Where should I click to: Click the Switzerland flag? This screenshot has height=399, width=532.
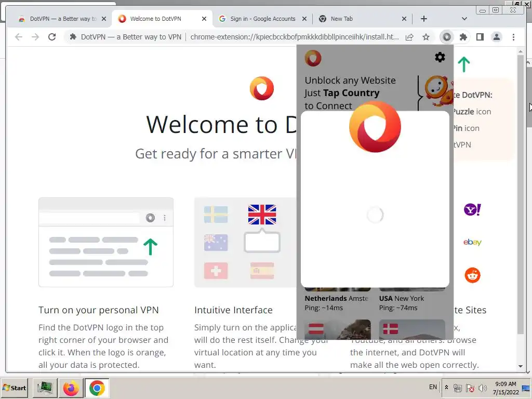216,271
